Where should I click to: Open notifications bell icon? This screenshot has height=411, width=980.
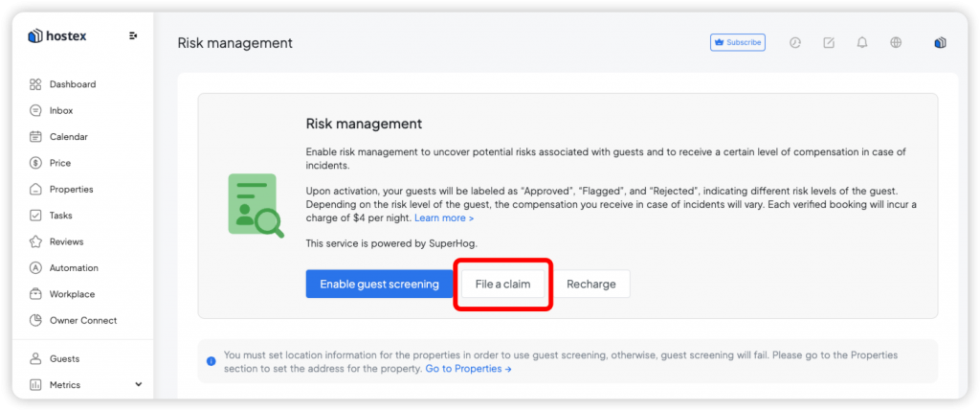[x=862, y=42]
